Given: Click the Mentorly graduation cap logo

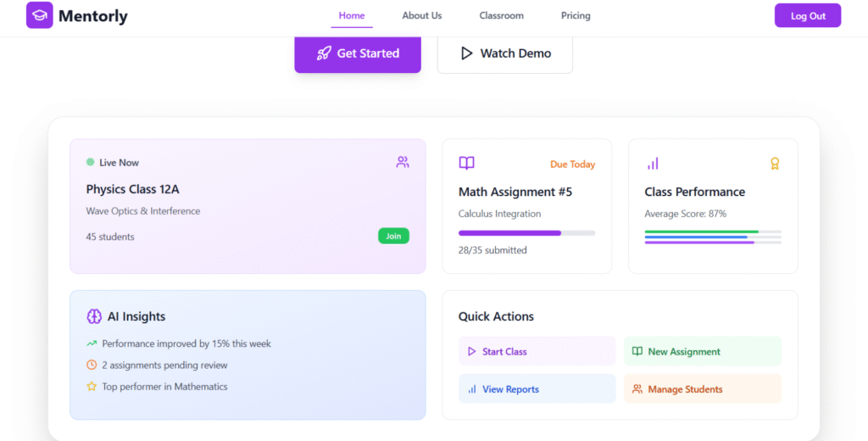Looking at the screenshot, I should click(39, 15).
